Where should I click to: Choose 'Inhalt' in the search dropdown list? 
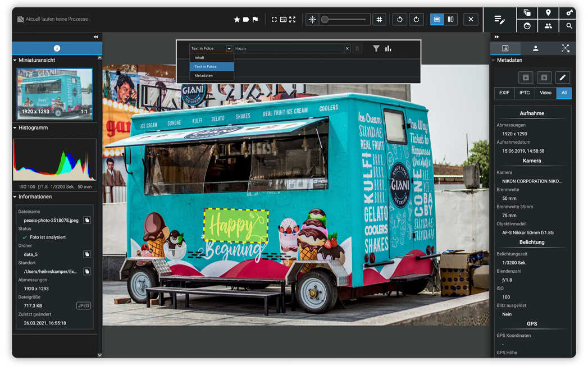coord(212,58)
